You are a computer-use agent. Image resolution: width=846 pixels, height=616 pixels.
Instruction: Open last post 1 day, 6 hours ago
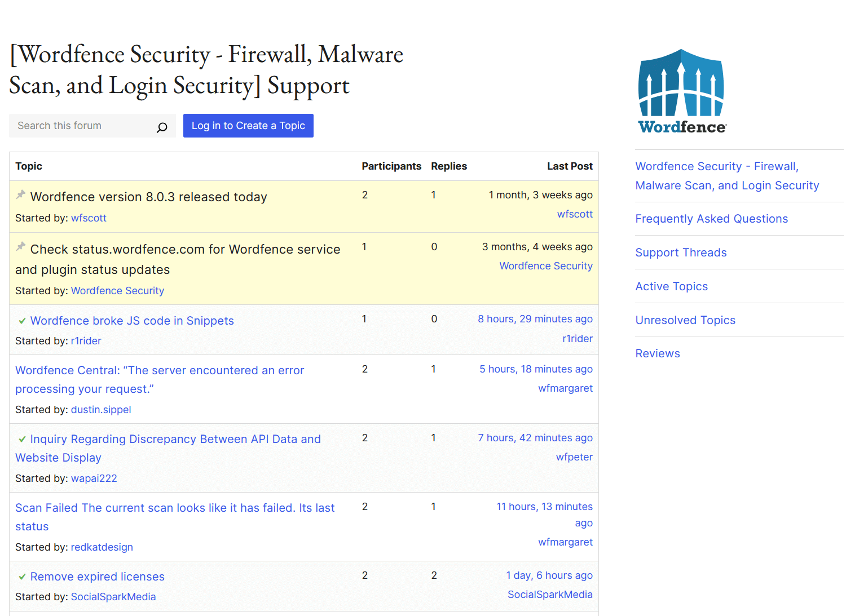click(549, 575)
